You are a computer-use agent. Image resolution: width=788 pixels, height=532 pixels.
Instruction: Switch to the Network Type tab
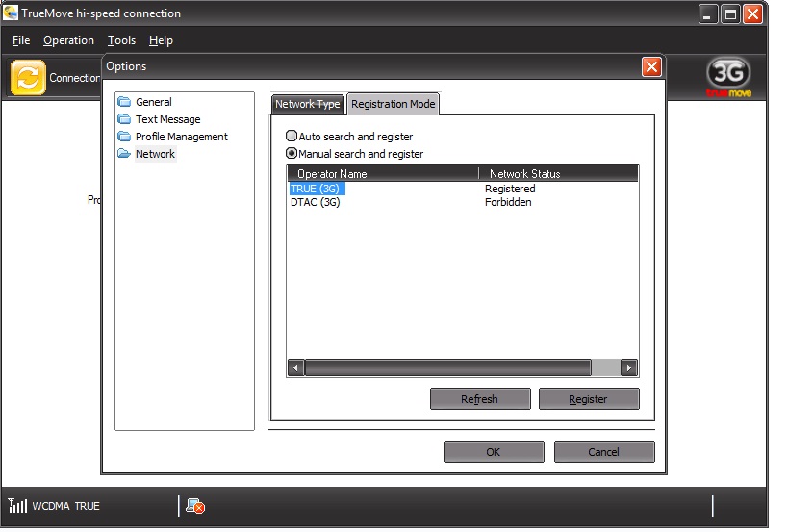click(x=308, y=104)
